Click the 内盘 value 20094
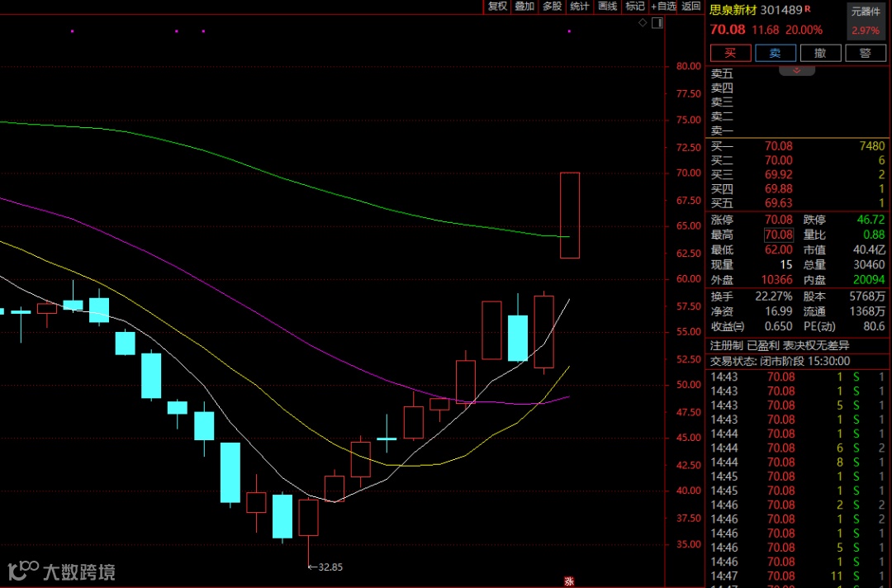 (x=869, y=280)
